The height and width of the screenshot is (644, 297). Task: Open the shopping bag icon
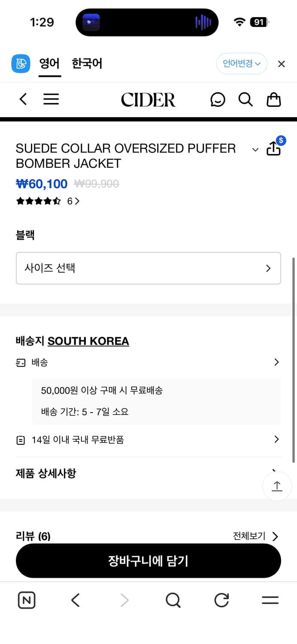273,99
